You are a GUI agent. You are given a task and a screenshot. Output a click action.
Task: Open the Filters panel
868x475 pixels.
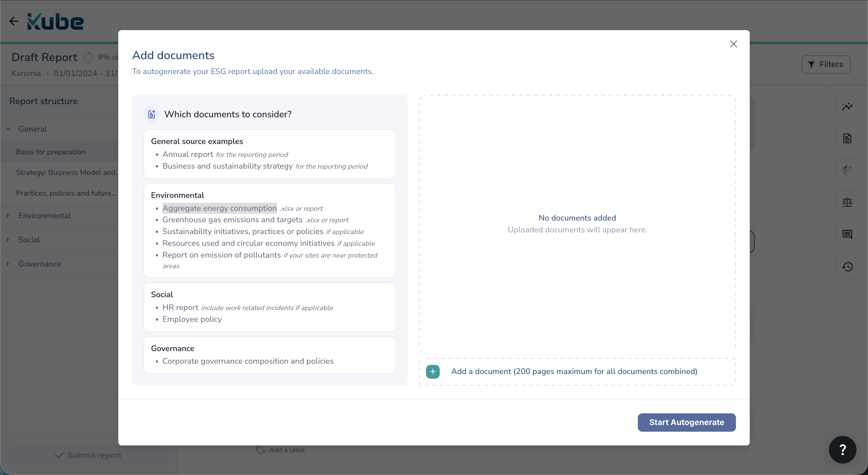coord(826,64)
